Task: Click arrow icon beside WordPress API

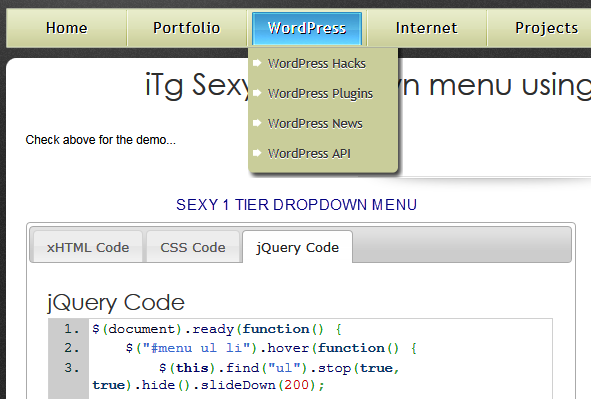Action: pos(257,153)
